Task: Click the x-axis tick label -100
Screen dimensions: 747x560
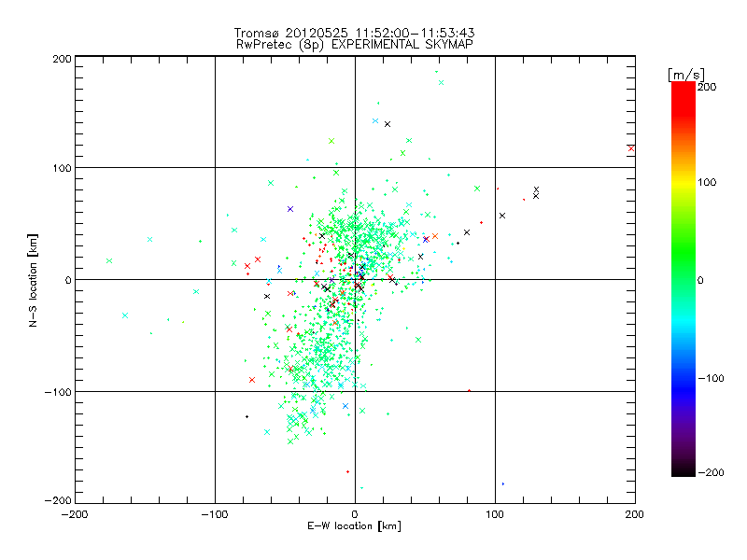Action: pyautogui.click(x=215, y=514)
